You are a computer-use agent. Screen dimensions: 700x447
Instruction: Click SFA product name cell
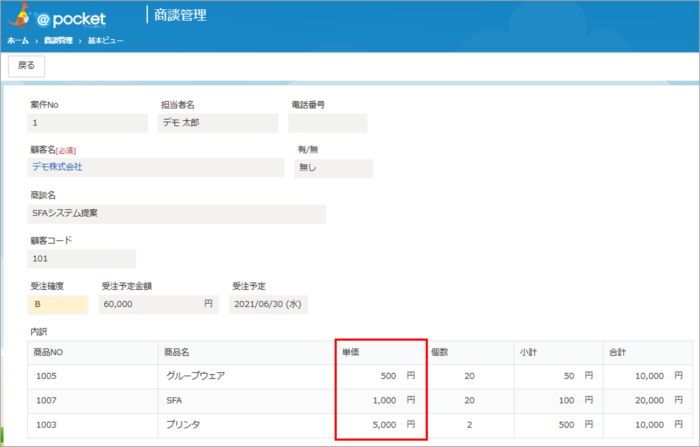tap(246, 401)
